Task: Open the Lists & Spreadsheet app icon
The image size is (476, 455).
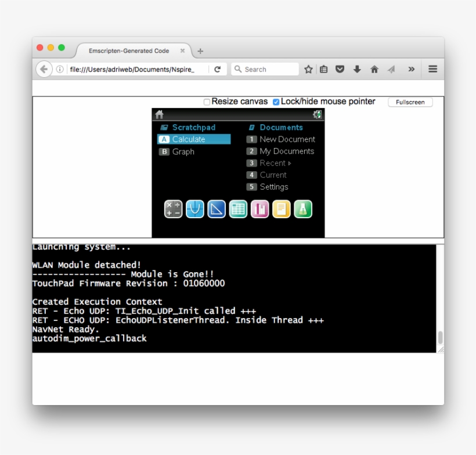Action: (239, 209)
